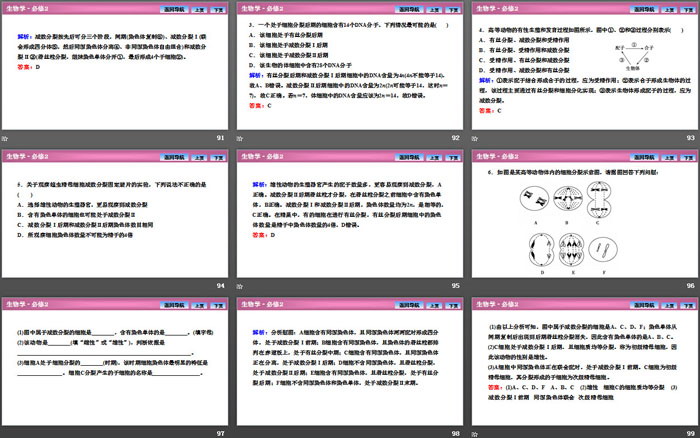Click cell diagram C on slide 96
The image size is (700, 438).
point(599,200)
